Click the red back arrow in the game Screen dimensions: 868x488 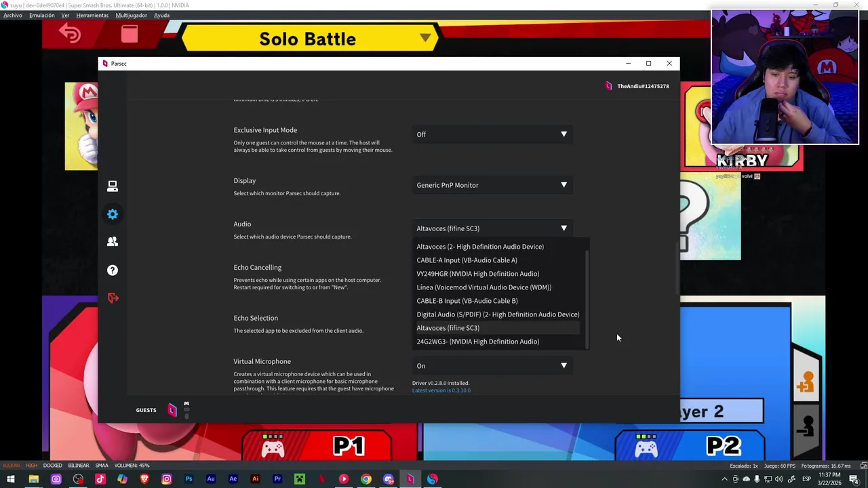70,33
